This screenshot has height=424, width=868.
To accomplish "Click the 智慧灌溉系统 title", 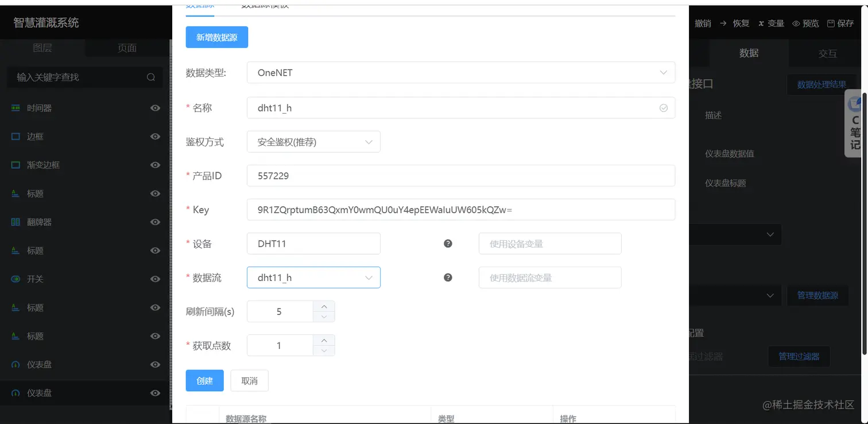I will coord(46,23).
